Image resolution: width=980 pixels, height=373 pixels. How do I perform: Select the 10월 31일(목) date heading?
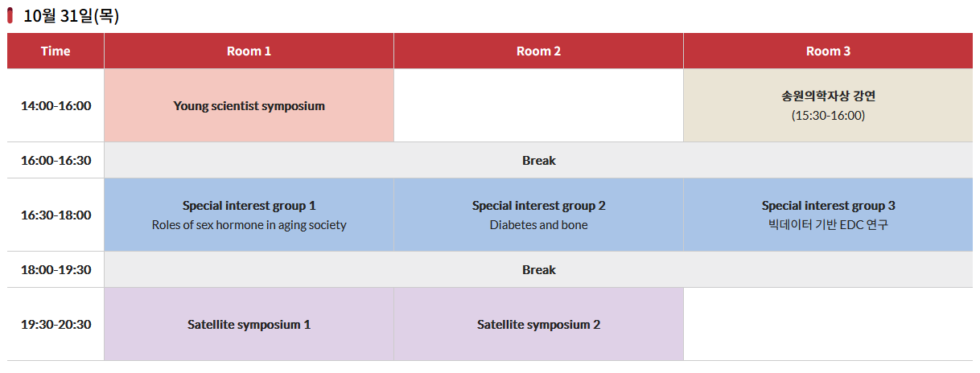pos(71,16)
